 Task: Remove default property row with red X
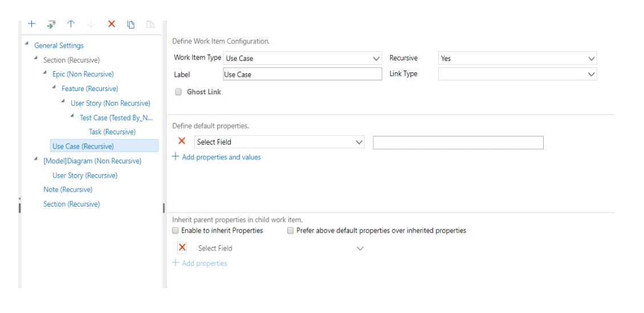(x=182, y=141)
